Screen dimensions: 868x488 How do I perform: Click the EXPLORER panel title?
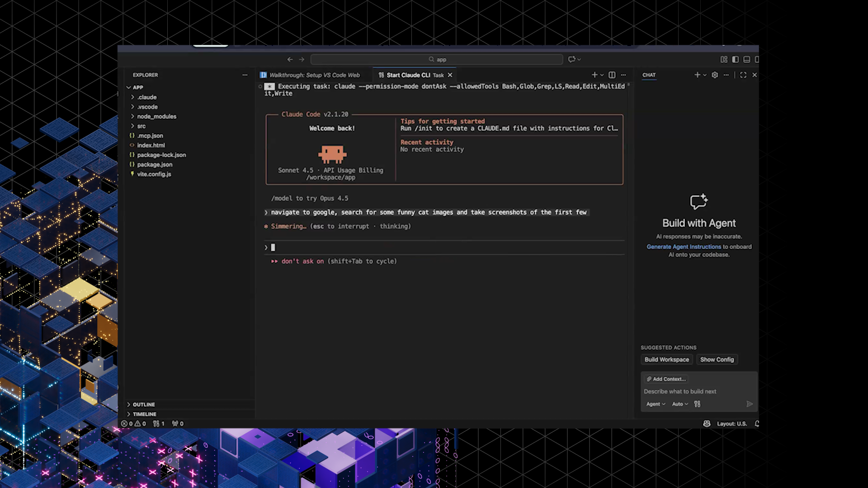coord(145,75)
